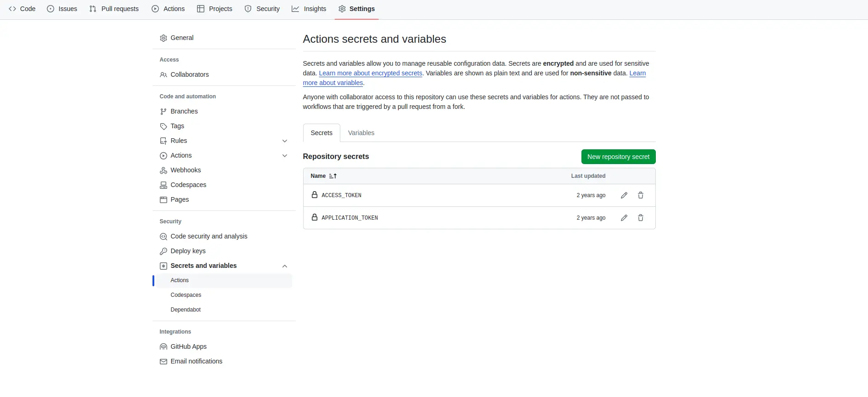Click the tag icon next to Tags

[163, 126]
